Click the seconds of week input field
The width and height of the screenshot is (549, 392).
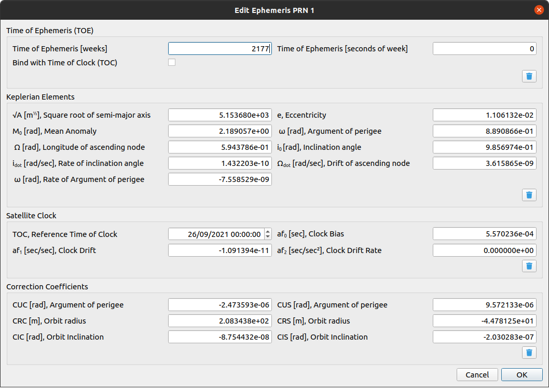[x=484, y=49]
